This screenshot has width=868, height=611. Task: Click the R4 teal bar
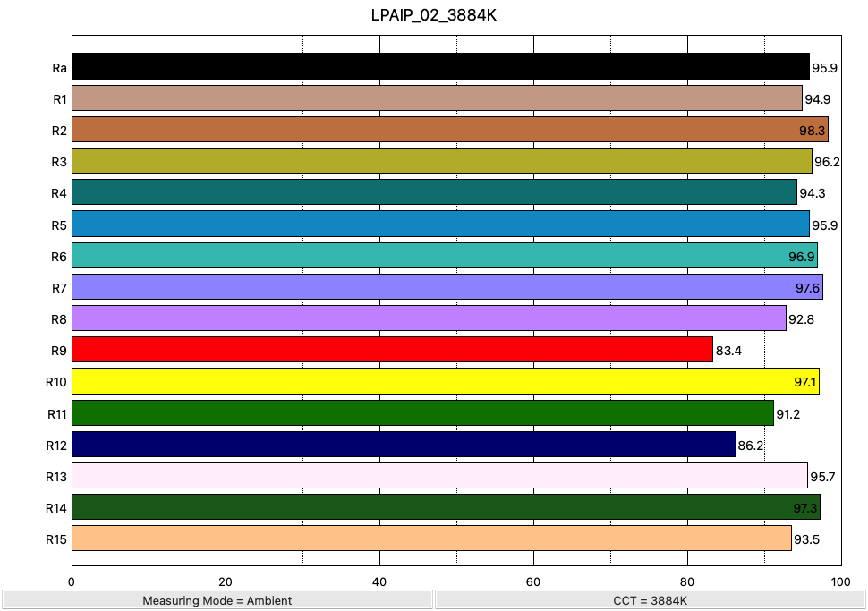(435, 192)
